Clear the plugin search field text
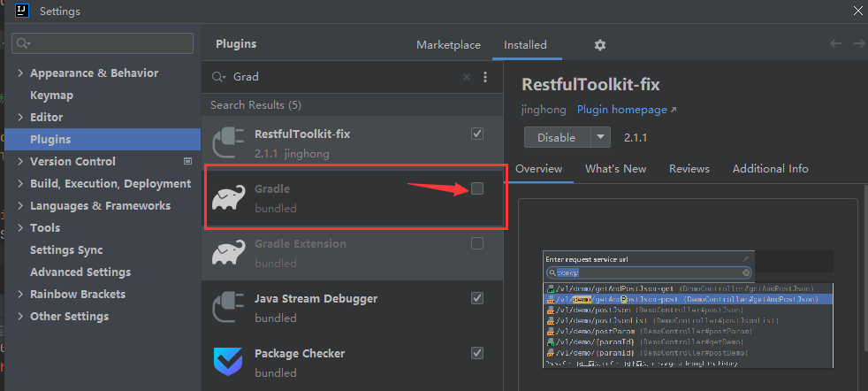This screenshot has width=868, height=391. [x=467, y=77]
